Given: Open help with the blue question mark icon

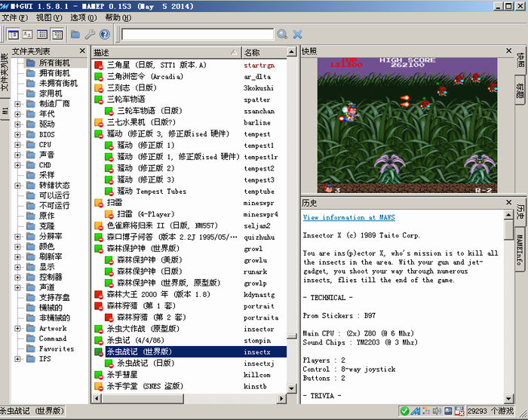Looking at the screenshot, I should (105, 35).
